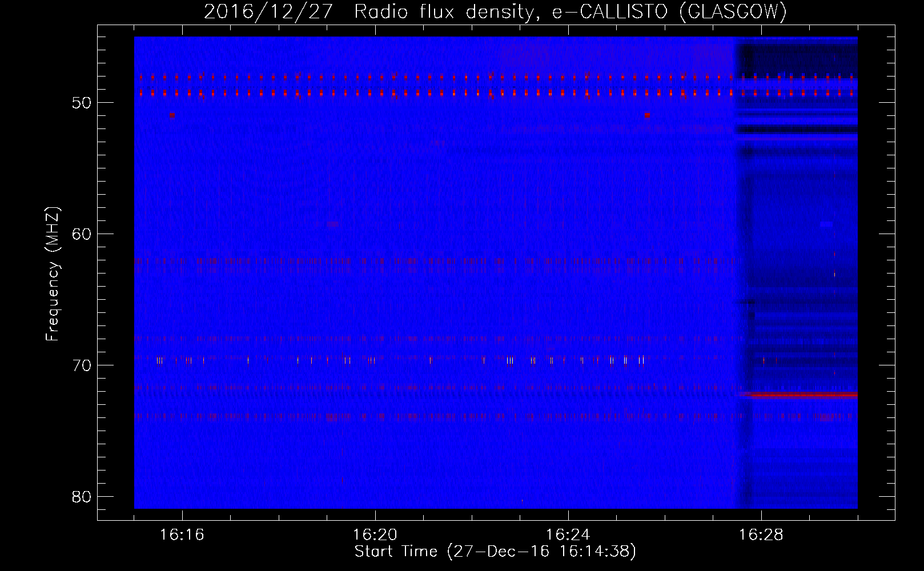924x571 pixels.
Task: Click the 'Start Time (27-Dec-16 16:14:38)' label
Action: pyautogui.click(x=495, y=552)
